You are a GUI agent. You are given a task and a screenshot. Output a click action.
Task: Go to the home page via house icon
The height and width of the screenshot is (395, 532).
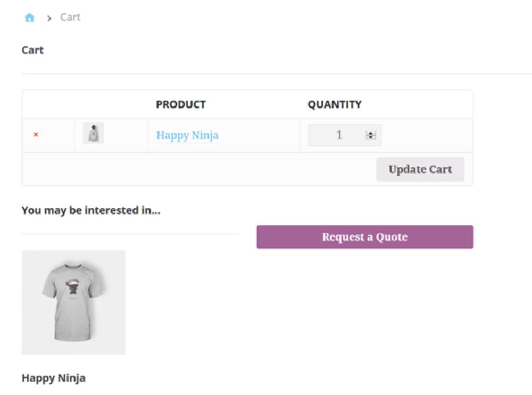coord(29,18)
